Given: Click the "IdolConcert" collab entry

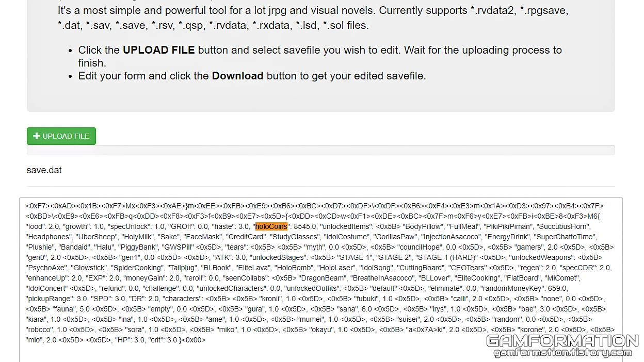Looking at the screenshot, I should click(46, 288).
